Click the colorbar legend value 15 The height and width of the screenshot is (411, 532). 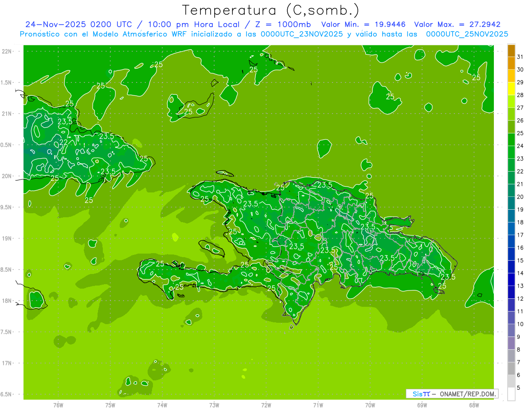coord(520,261)
